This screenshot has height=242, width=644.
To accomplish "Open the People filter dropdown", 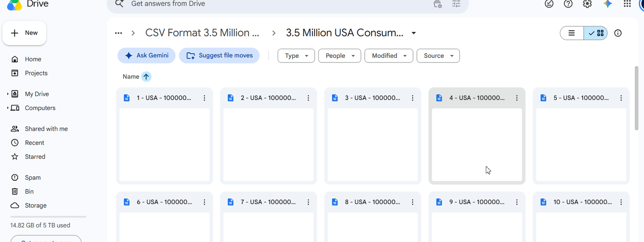I will [x=340, y=56].
